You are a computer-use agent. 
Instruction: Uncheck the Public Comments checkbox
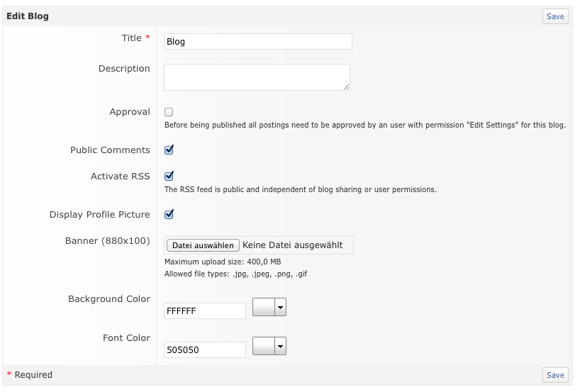pos(169,150)
